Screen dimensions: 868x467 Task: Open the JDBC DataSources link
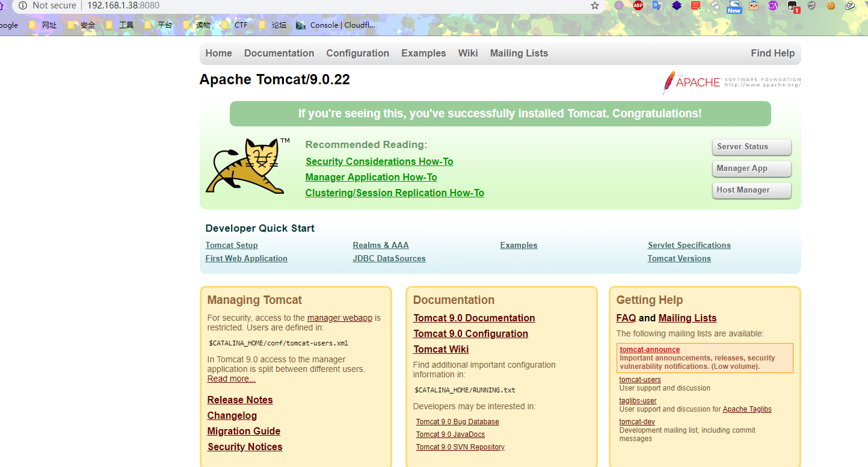coord(389,259)
